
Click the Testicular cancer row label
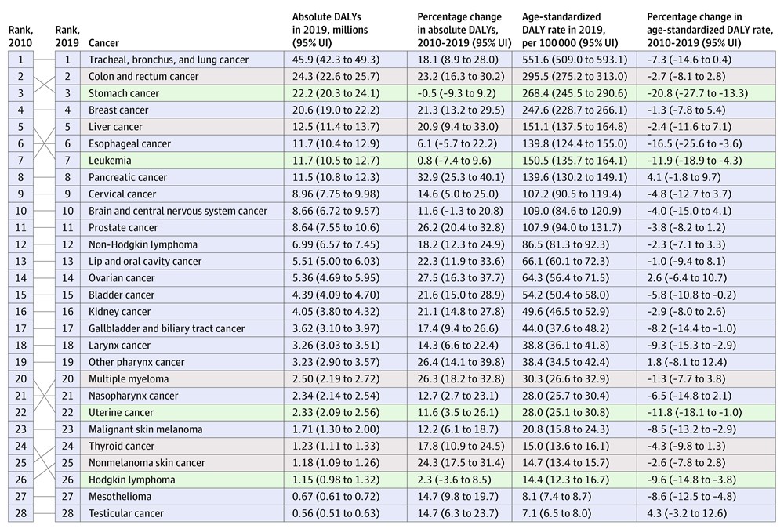point(126,513)
